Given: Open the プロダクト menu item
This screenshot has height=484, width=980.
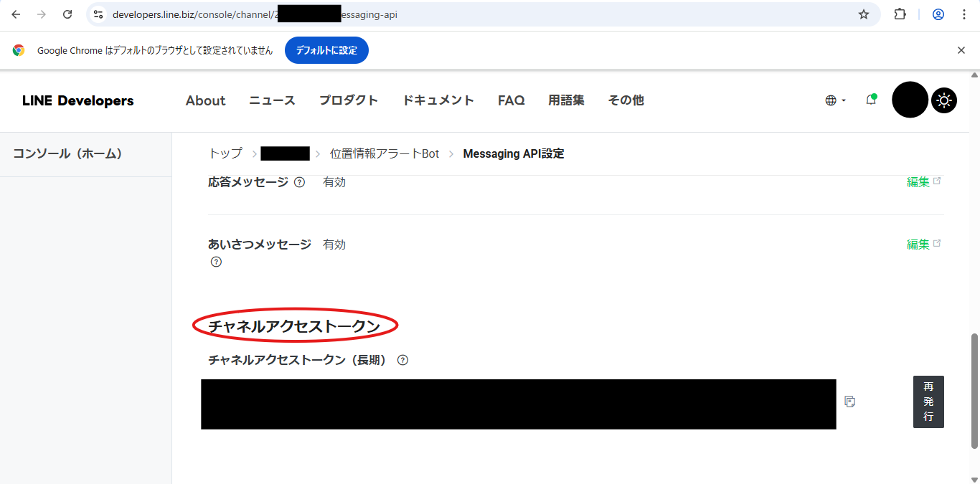Looking at the screenshot, I should 349,100.
